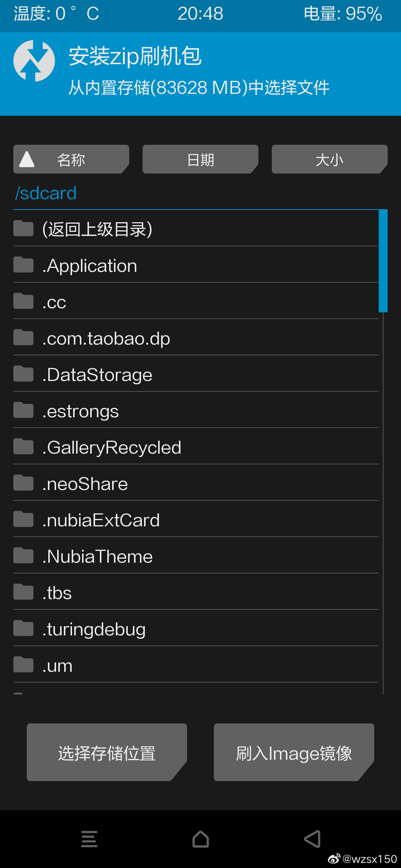Go up via (返回上级目录) entry

196,228
